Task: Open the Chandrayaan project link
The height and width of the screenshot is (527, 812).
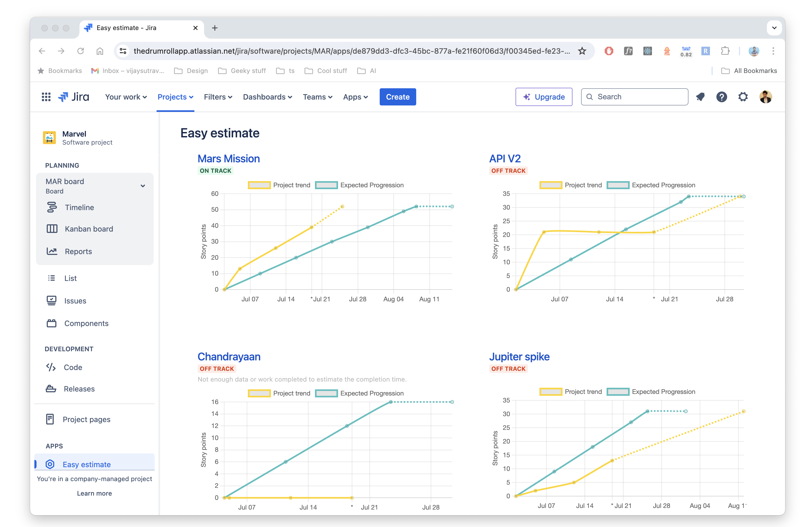Action: pos(229,357)
